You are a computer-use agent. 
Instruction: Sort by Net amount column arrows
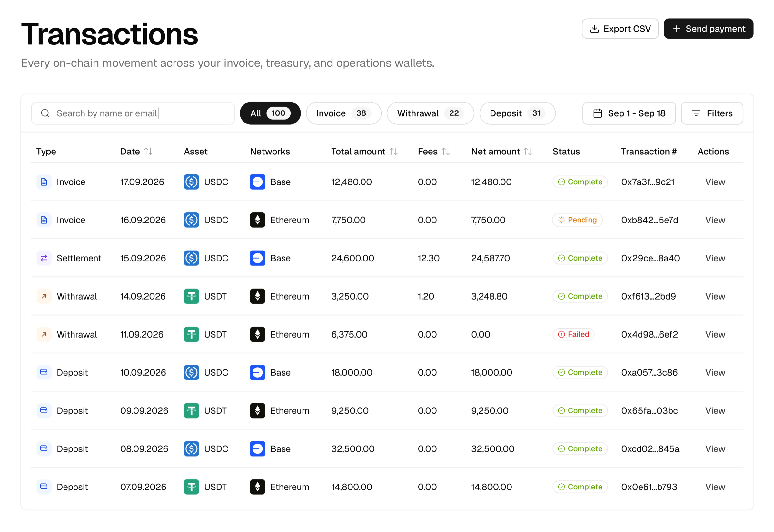[x=528, y=152]
